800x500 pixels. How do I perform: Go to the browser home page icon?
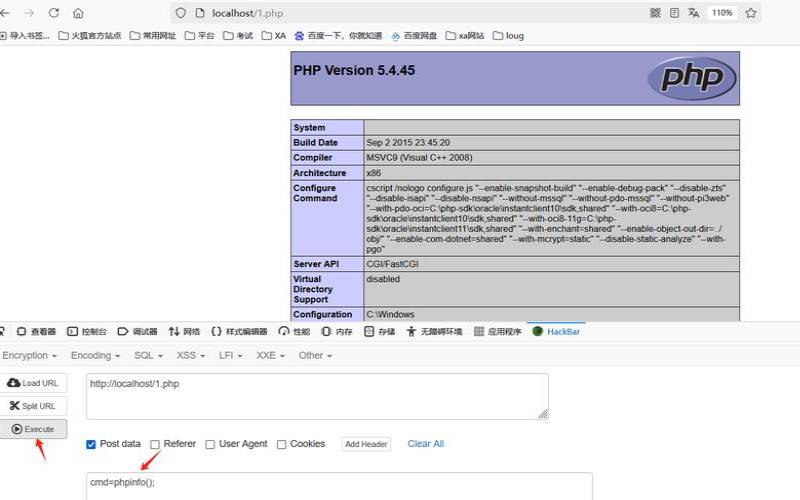tap(78, 13)
